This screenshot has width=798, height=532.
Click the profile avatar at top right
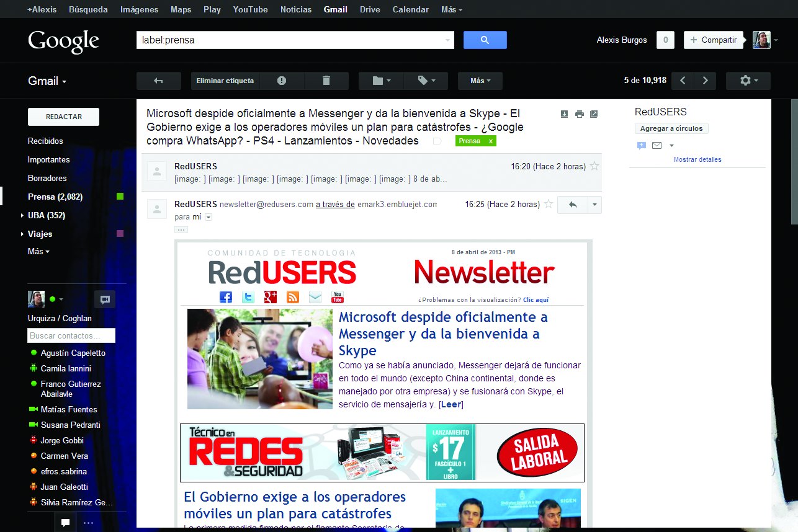click(761, 40)
